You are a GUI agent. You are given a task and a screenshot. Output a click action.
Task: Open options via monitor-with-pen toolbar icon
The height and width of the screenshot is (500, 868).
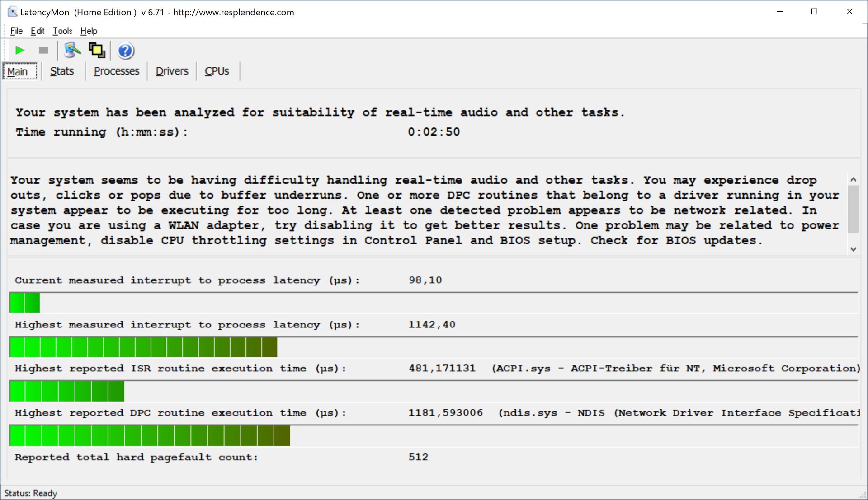(72, 50)
